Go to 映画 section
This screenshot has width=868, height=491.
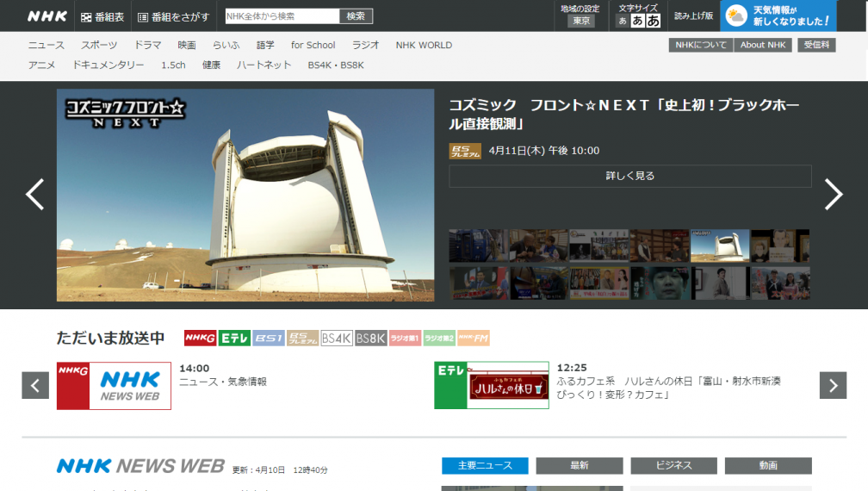click(x=187, y=46)
